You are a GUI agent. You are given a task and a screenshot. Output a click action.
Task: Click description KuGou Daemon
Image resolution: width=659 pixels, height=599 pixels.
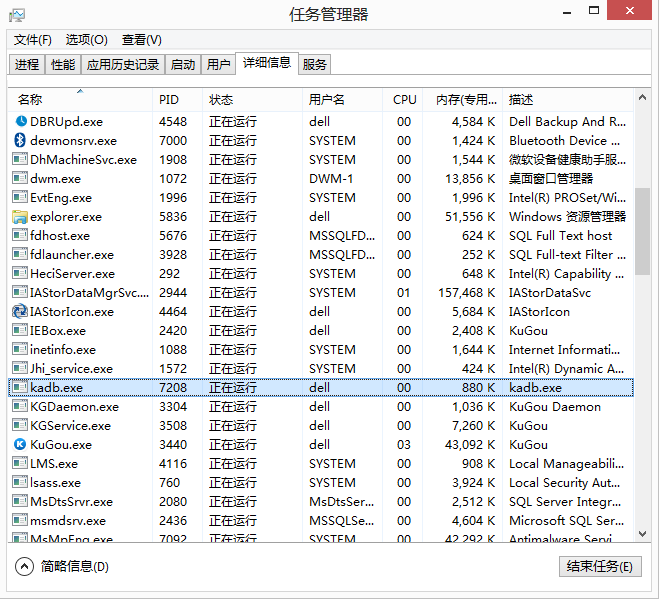(x=555, y=406)
